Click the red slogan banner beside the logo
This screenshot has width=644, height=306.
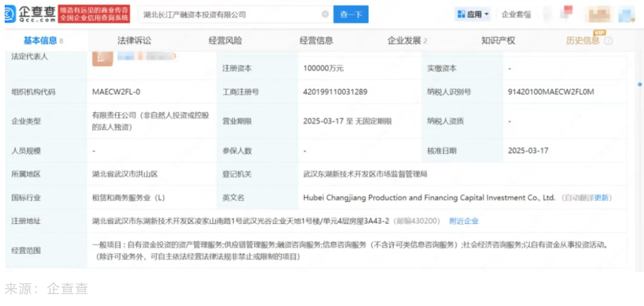[93, 14]
